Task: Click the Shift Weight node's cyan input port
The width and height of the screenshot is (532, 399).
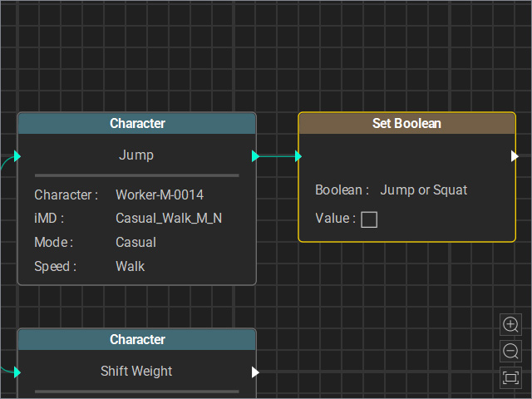Action: tap(17, 372)
